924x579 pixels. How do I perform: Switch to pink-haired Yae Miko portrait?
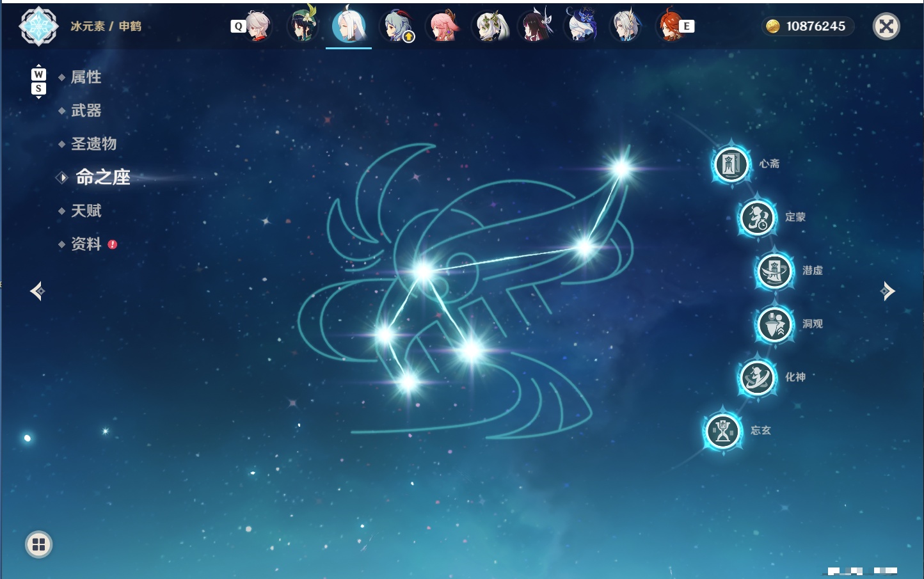click(444, 26)
